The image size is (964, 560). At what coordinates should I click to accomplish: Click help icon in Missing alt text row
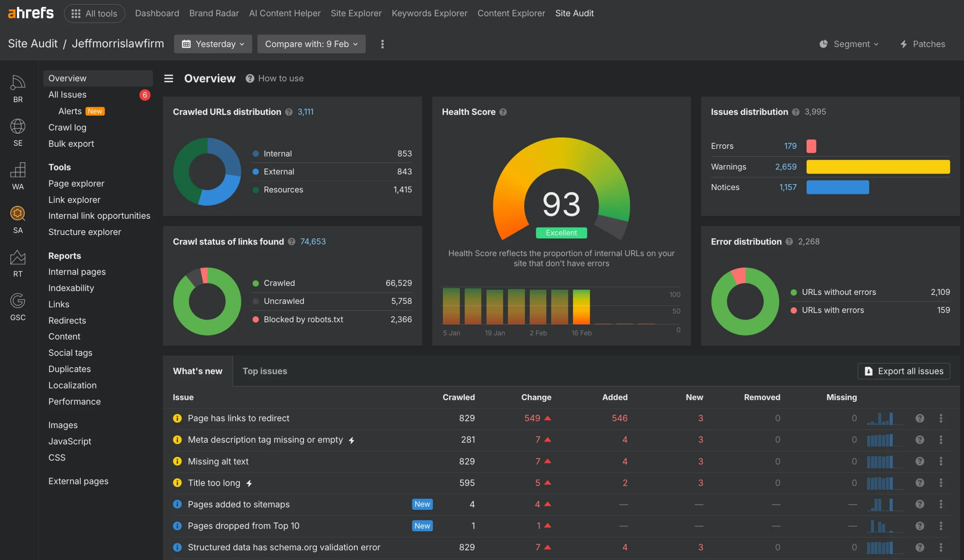coord(920,461)
